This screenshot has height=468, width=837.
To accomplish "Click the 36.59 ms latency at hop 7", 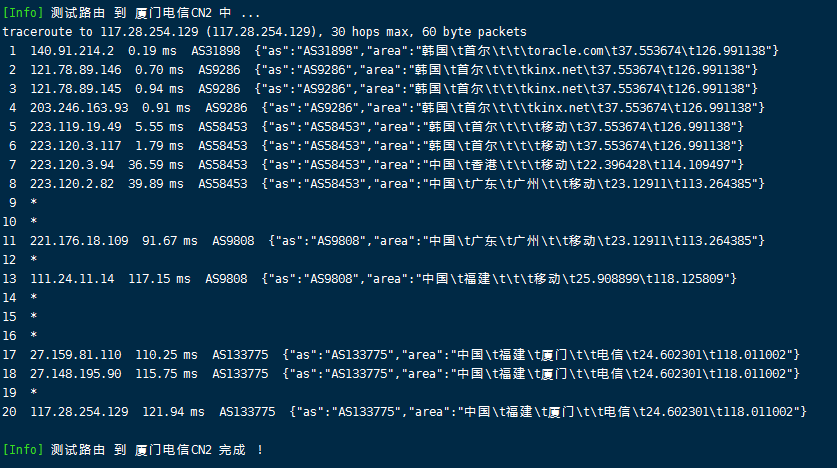I will [x=155, y=165].
